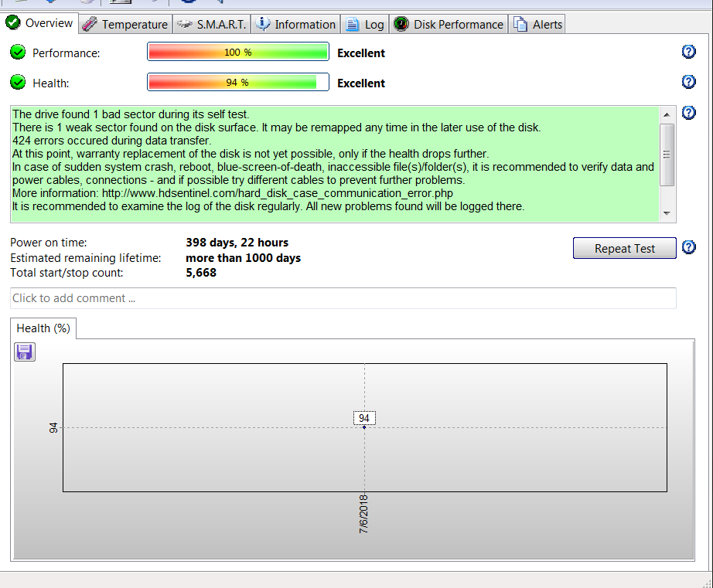Click the 'Estimated remaining lifetime:' label
Viewport: 713px width, 588px height.
pos(86,258)
